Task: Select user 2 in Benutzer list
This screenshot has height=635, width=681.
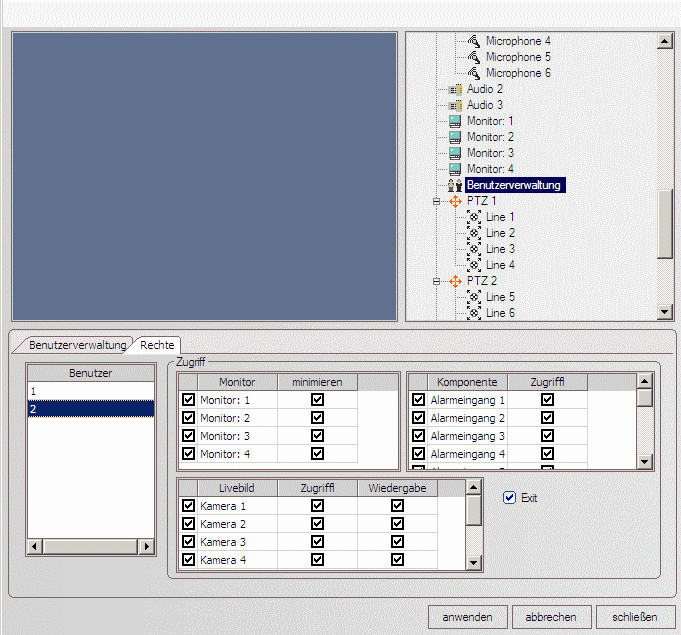Action: tap(91, 409)
